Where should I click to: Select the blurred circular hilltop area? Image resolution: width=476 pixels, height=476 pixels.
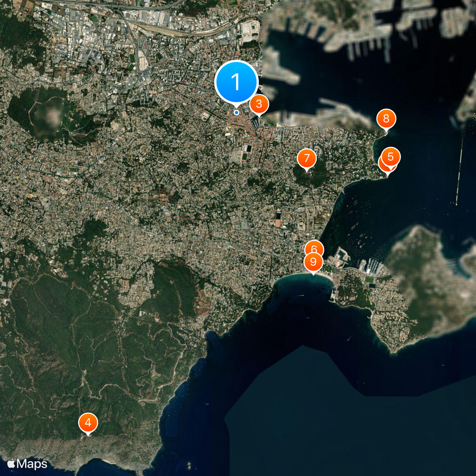[49, 116]
